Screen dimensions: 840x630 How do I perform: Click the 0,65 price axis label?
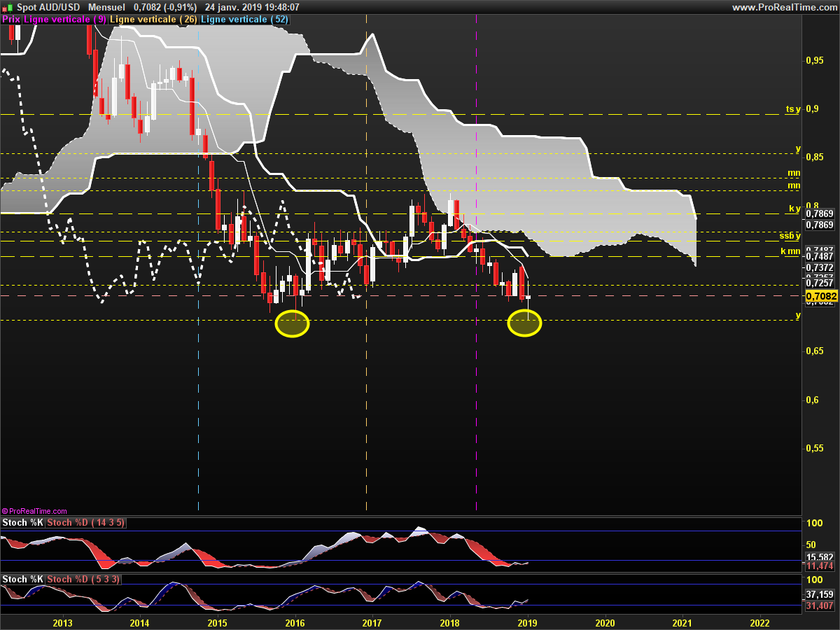coord(815,351)
